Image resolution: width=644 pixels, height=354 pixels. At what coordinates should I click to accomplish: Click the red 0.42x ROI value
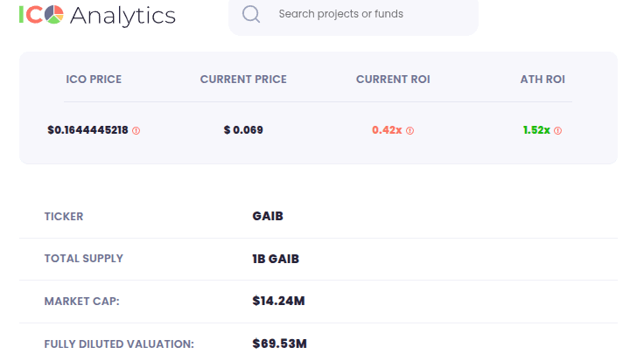tap(387, 130)
